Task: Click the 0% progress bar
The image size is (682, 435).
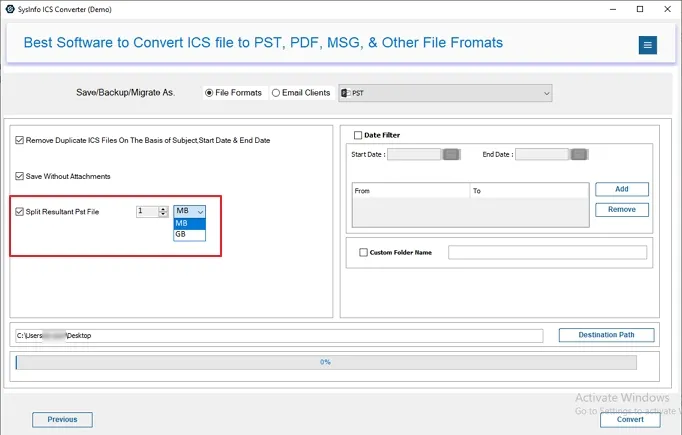Action: [x=326, y=362]
